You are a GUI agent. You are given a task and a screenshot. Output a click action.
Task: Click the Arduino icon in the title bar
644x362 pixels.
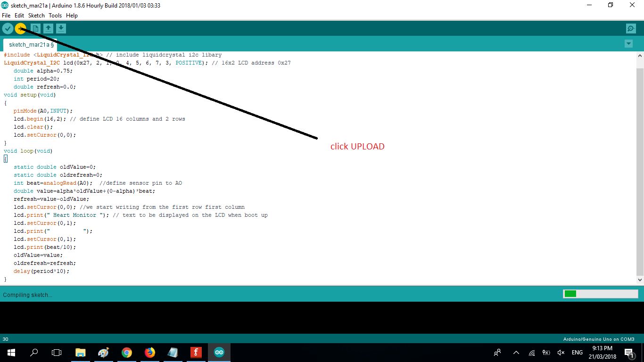click(x=6, y=5)
